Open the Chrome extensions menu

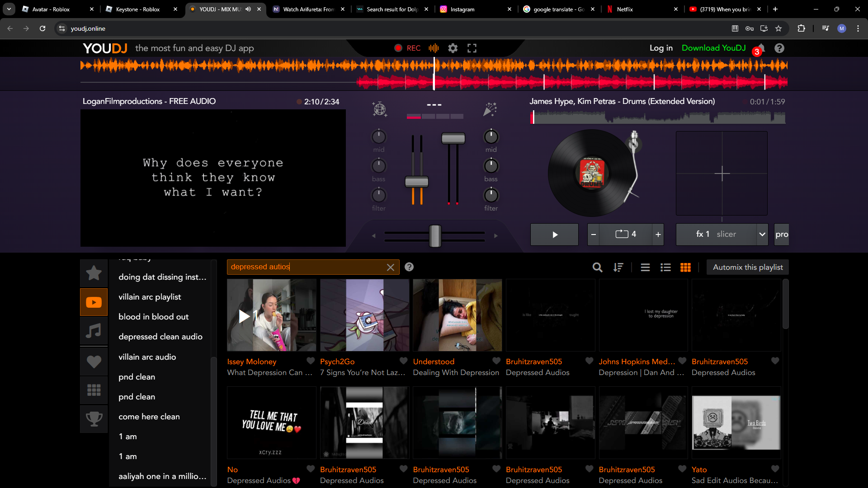pyautogui.click(x=801, y=28)
